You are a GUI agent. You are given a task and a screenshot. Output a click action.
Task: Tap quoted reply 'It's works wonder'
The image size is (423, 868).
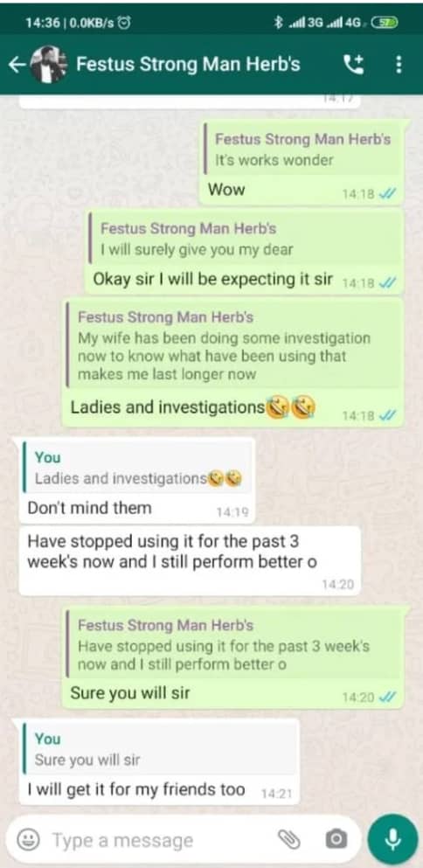click(303, 149)
